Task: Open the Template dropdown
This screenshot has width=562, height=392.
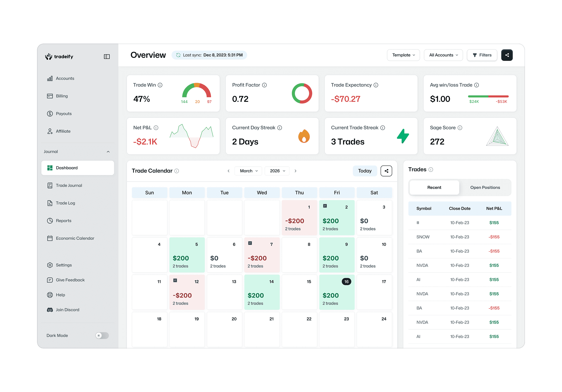Action: 403,55
